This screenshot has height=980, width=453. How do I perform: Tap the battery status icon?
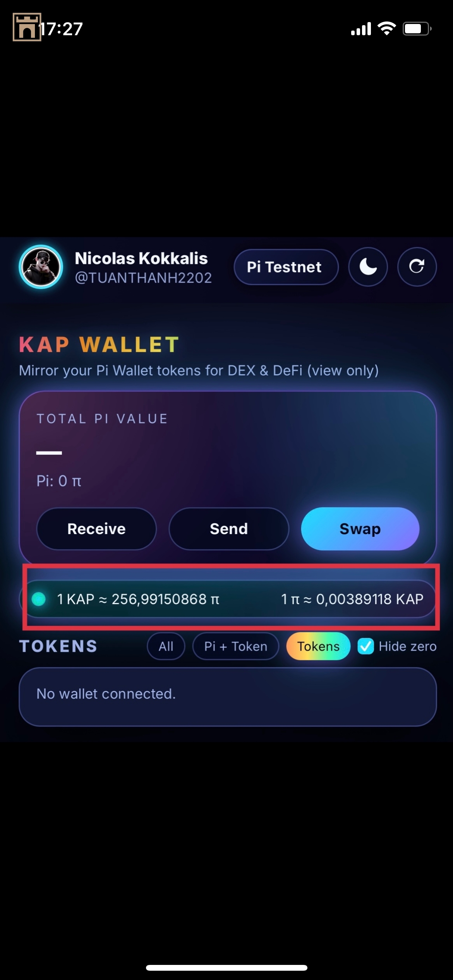pyautogui.click(x=417, y=29)
